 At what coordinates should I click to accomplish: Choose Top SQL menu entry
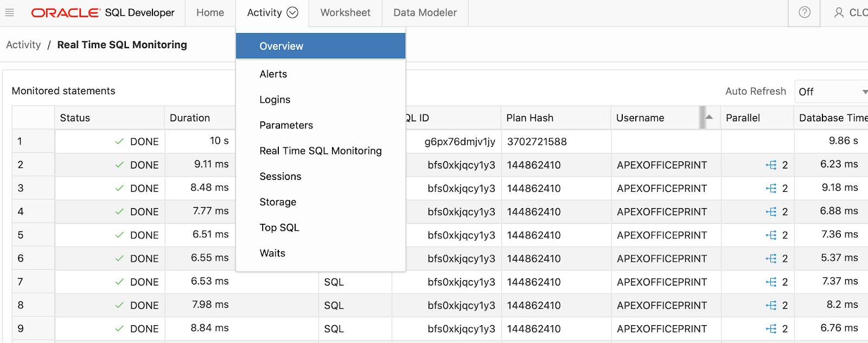tap(279, 228)
